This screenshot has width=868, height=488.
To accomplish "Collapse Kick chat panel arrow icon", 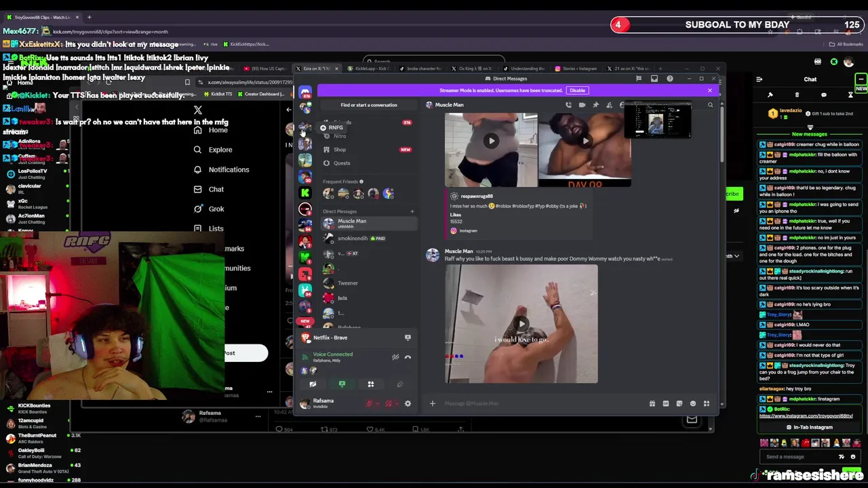I will tap(759, 79).
